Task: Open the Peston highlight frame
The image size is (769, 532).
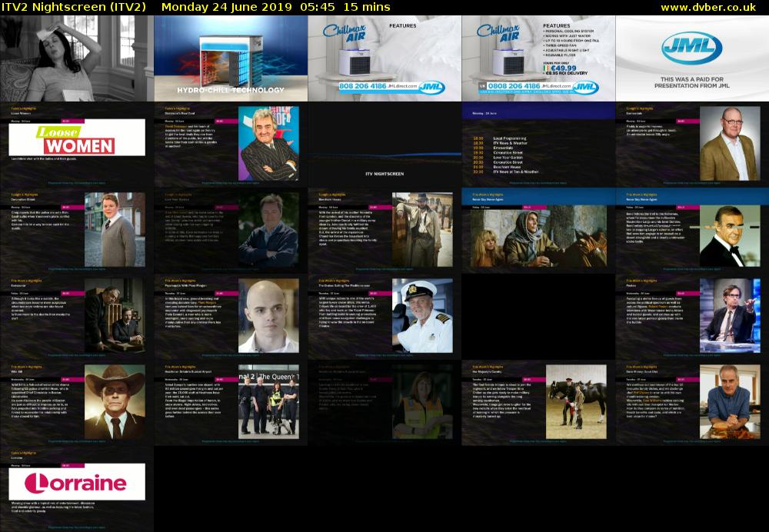Action: click(691, 315)
